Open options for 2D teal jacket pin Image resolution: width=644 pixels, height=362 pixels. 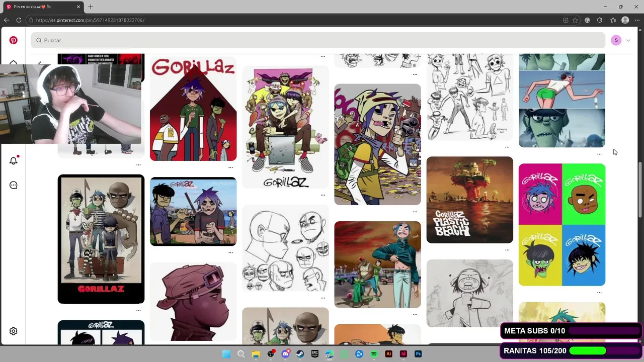[415, 315]
